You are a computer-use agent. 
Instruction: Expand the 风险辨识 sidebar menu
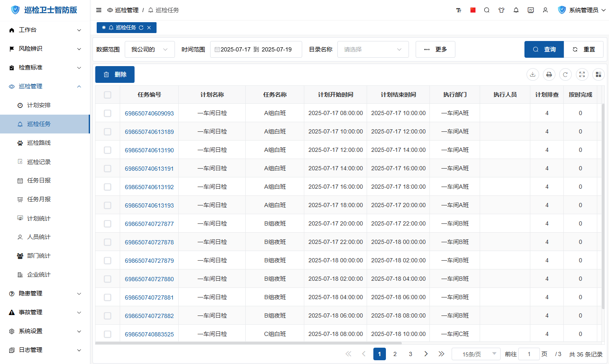[x=45, y=49]
